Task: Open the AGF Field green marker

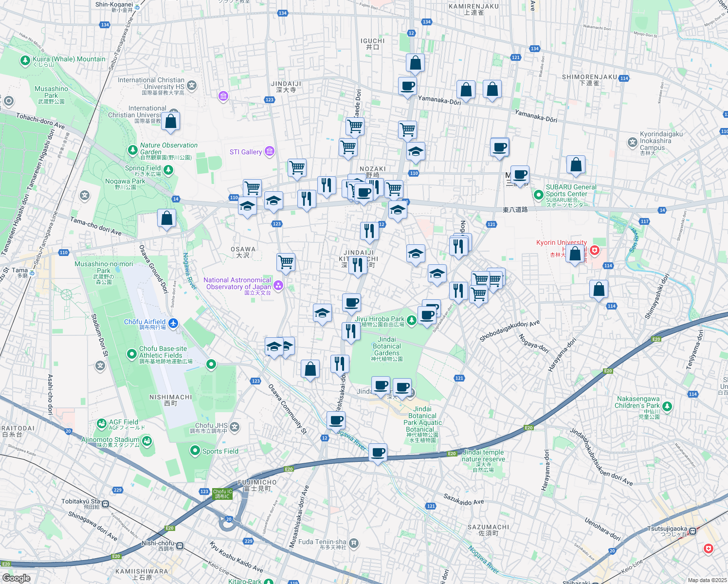Action: click(x=102, y=424)
